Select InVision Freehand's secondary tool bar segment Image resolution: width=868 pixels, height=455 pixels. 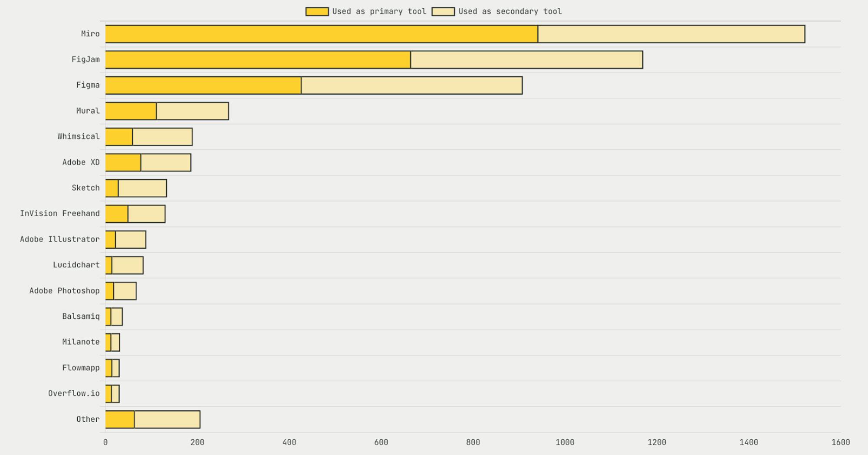[147, 214]
